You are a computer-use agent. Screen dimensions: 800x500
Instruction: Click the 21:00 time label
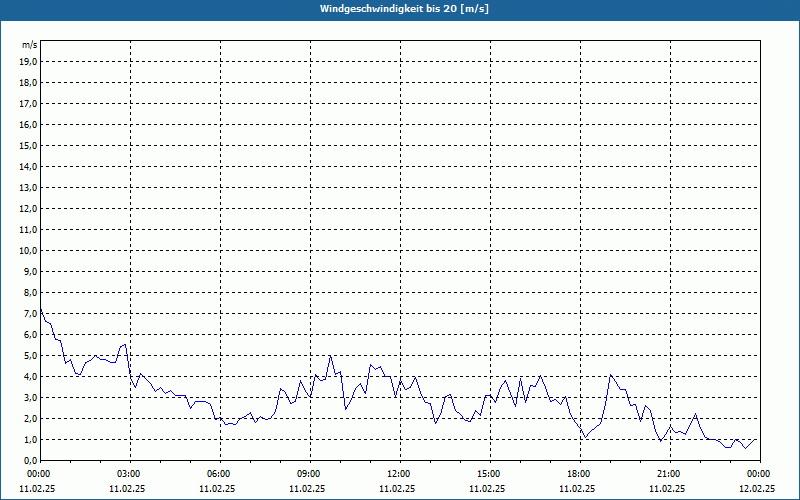(670, 474)
